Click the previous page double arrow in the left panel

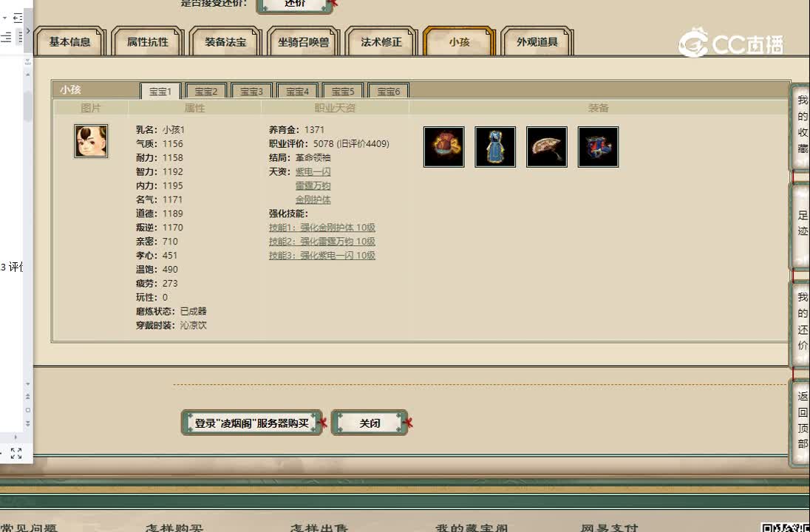pos(28,396)
